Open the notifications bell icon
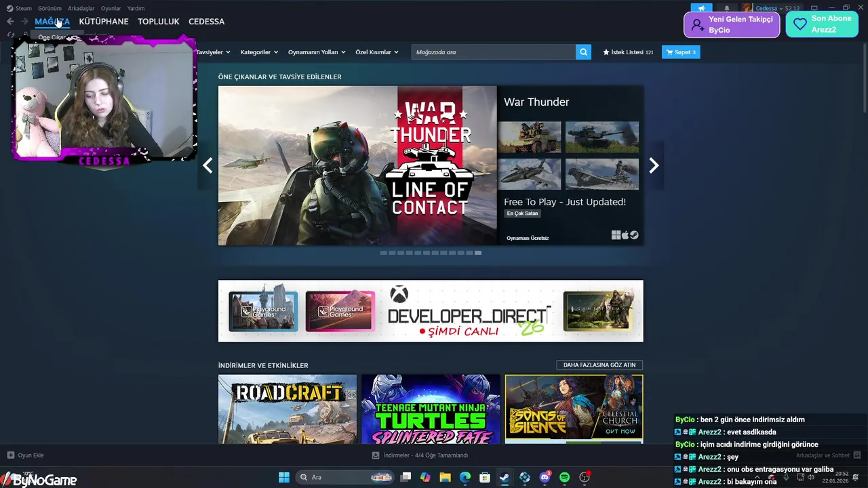868x488 pixels. 727,8
